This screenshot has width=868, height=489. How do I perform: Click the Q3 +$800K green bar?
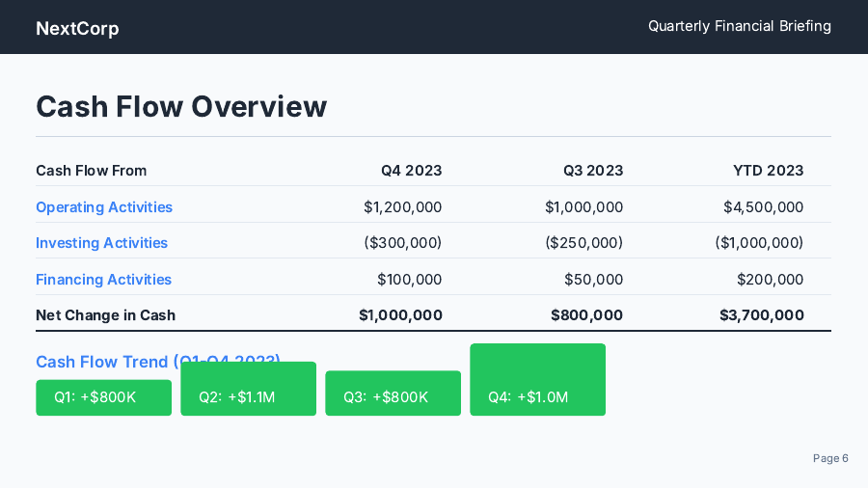(393, 394)
